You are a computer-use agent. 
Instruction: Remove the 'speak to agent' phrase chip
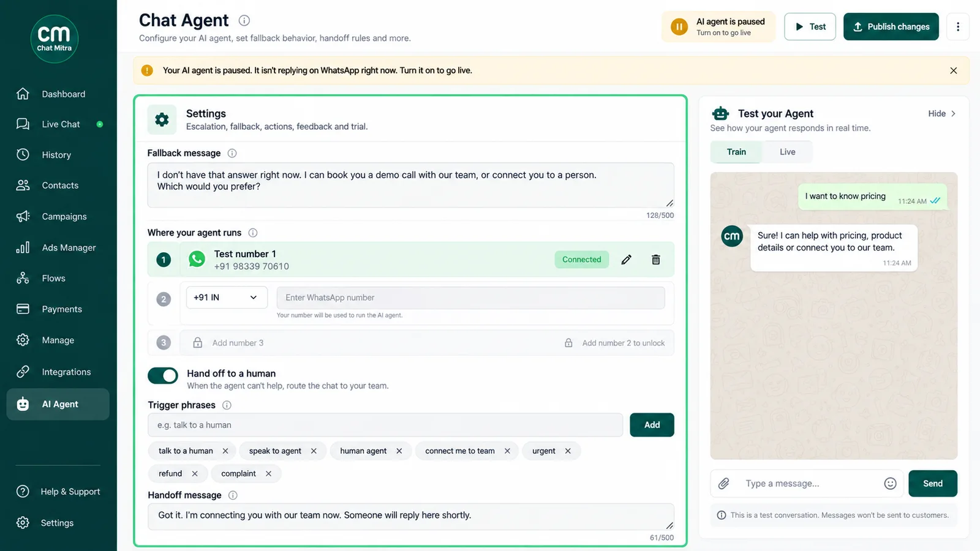(x=314, y=451)
